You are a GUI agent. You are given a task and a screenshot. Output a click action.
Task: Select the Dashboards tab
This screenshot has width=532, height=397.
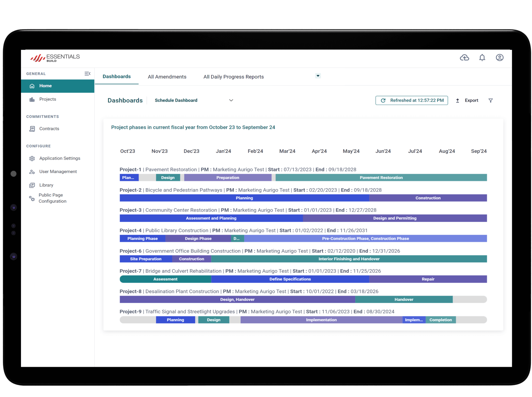(x=116, y=77)
